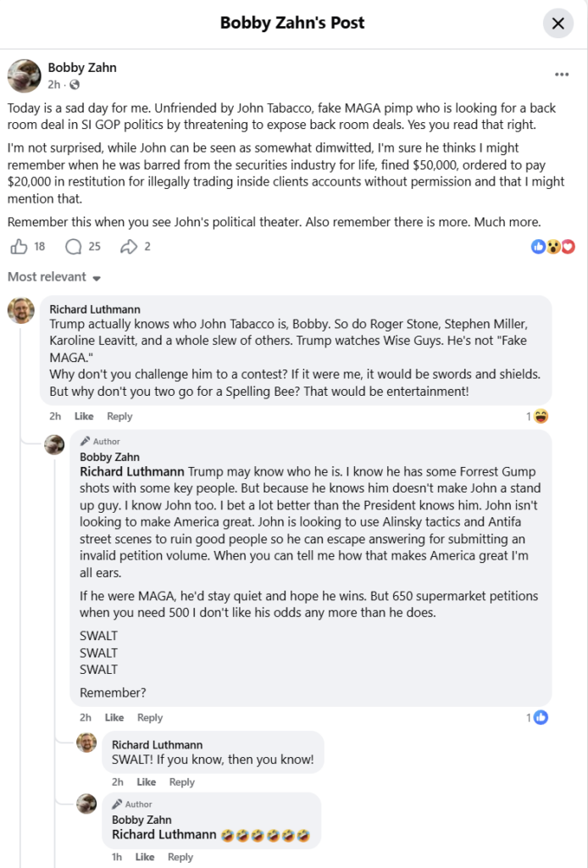Toggle Like on the SWALT comment
588x868 pixels.
146,782
